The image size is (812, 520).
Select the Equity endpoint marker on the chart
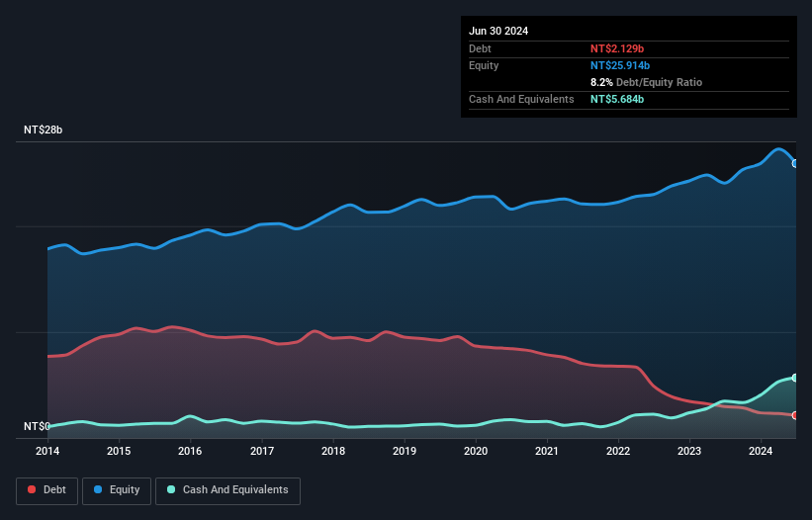pos(795,163)
